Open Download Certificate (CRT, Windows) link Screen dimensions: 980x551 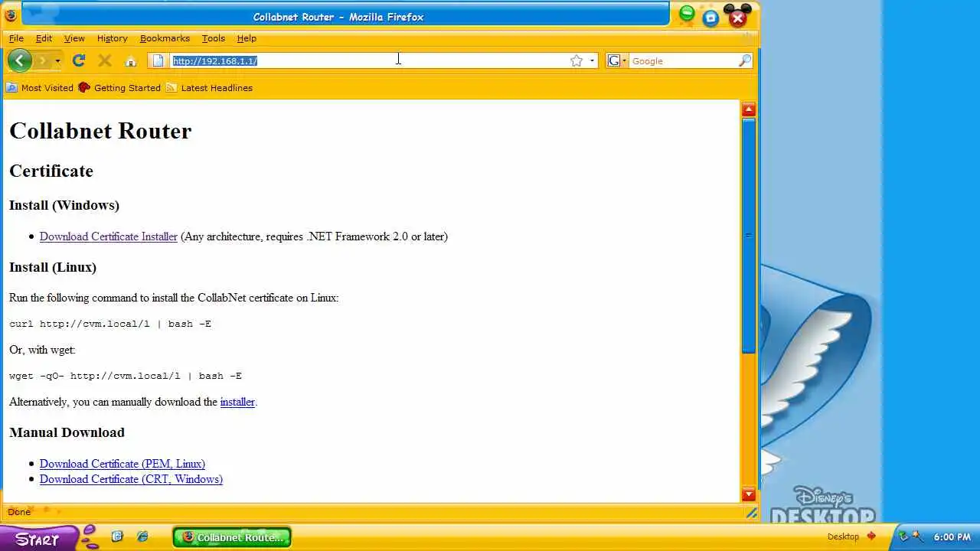point(131,479)
